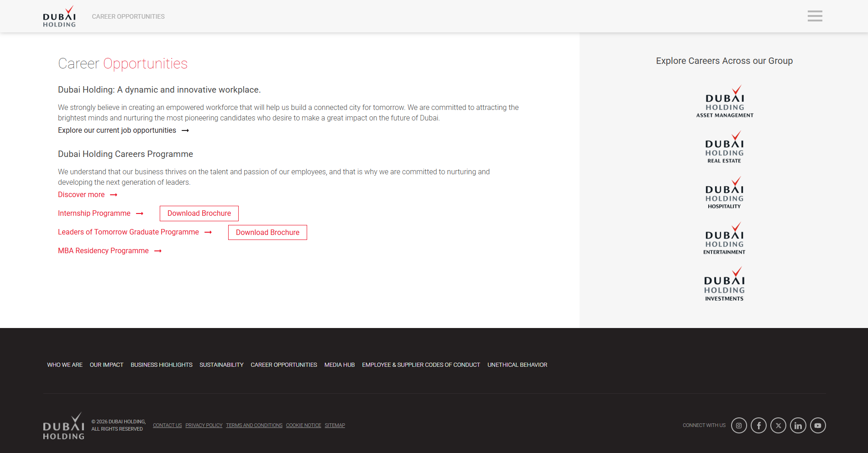Choose Dubai Holding Hospitality logo
Viewport: 868px width, 453px height.
(x=724, y=193)
